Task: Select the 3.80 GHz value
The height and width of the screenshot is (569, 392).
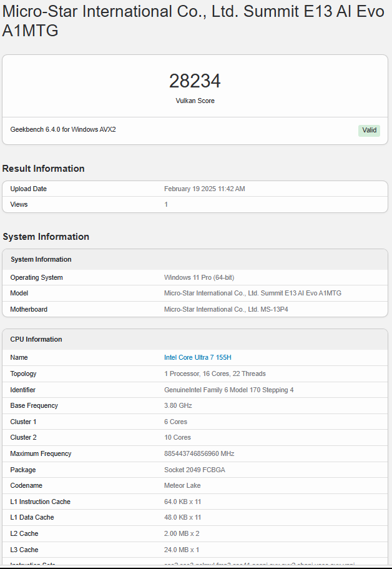Action: pos(178,406)
